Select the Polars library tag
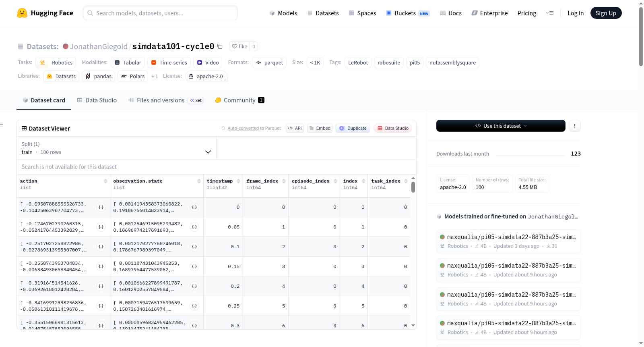The width and height of the screenshot is (644, 347). pos(133,76)
